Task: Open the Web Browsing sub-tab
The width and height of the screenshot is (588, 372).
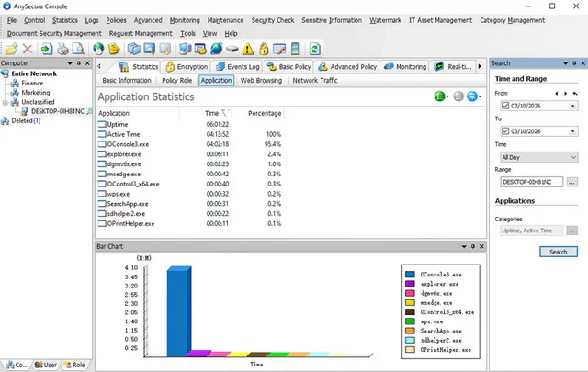Action: coord(261,80)
